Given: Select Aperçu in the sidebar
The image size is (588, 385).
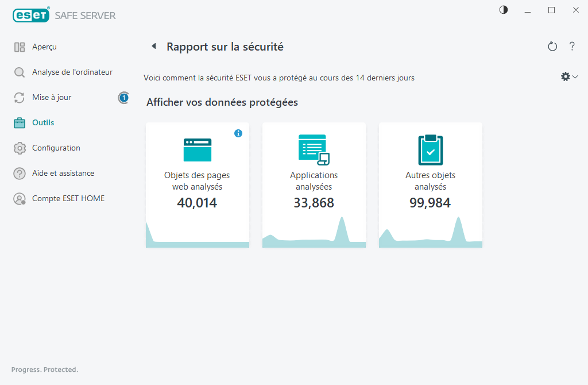Looking at the screenshot, I should pyautogui.click(x=44, y=47).
